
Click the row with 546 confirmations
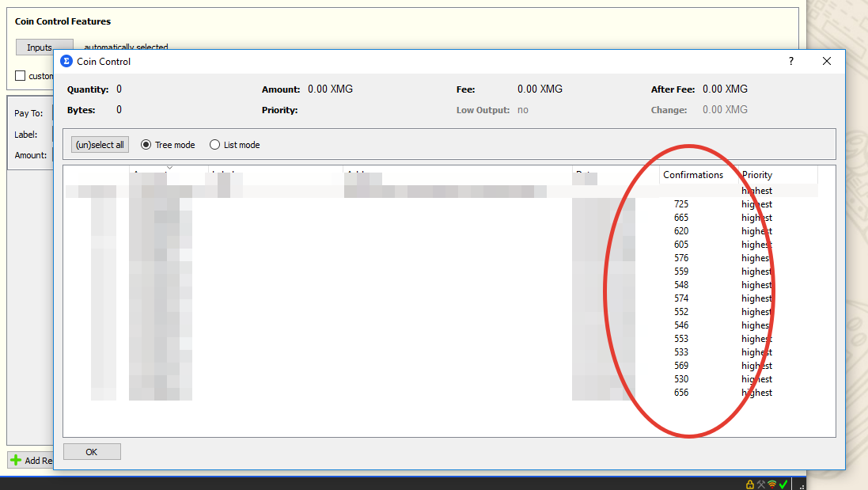(x=442, y=325)
